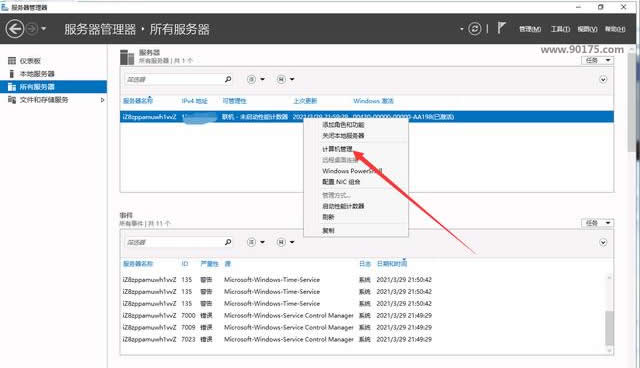Open the 帮助(H) menu
This screenshot has height=368, width=640.
[x=615, y=29]
